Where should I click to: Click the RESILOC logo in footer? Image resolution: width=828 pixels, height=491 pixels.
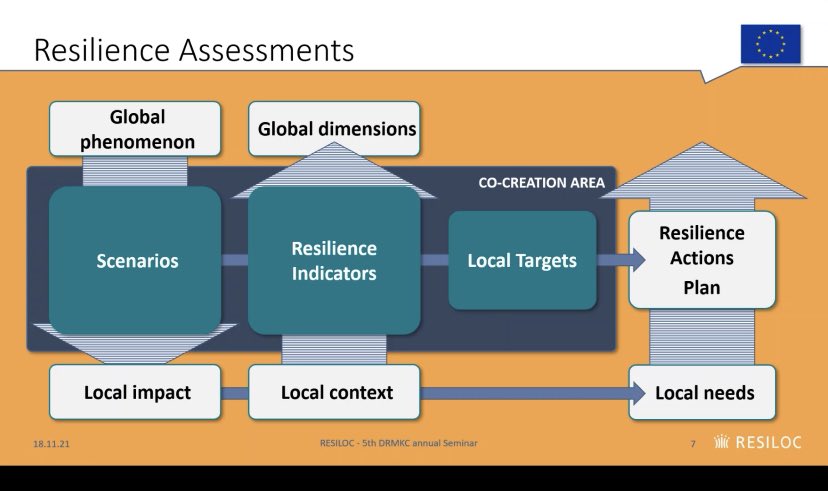(757, 442)
